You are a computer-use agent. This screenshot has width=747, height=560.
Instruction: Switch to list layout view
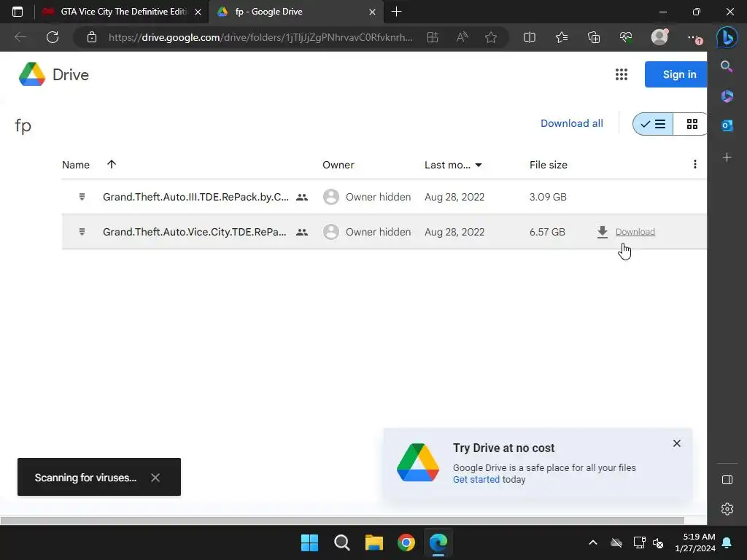653,124
